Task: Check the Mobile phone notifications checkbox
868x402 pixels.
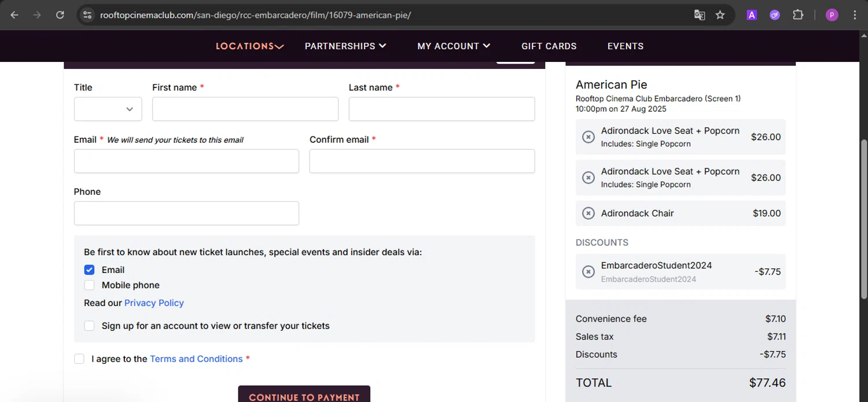Action: click(89, 285)
